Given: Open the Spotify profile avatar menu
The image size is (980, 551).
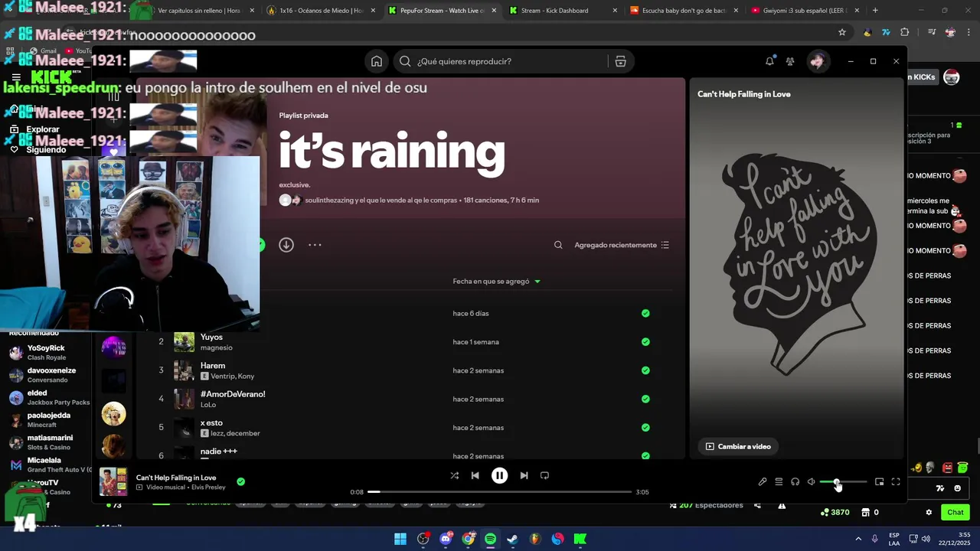Looking at the screenshot, I should (x=817, y=61).
